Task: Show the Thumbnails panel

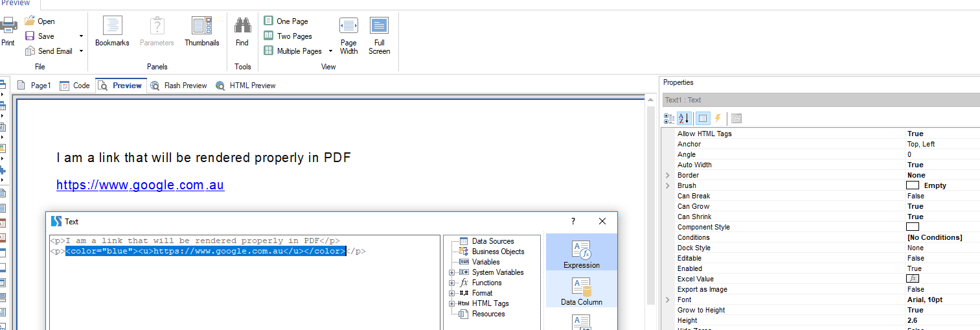Action: click(202, 31)
